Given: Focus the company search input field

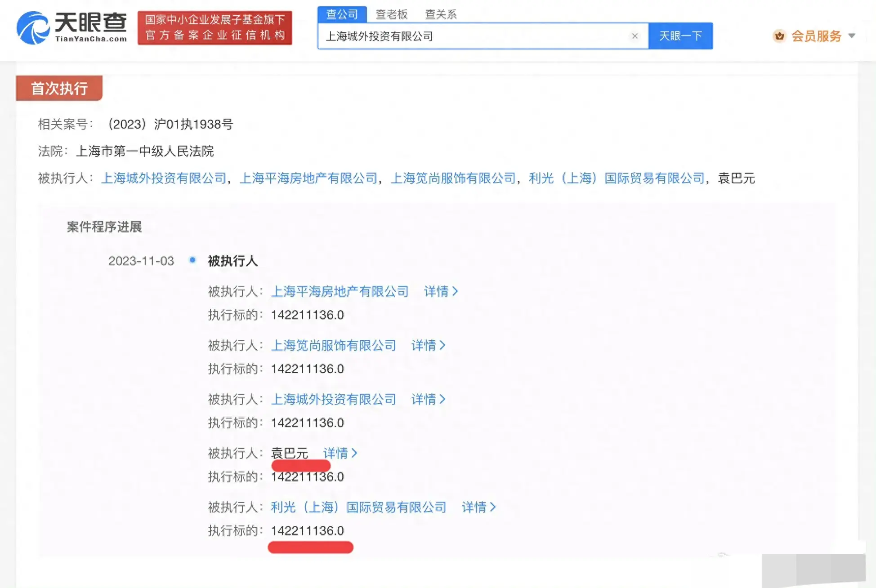Looking at the screenshot, I should [x=483, y=36].
